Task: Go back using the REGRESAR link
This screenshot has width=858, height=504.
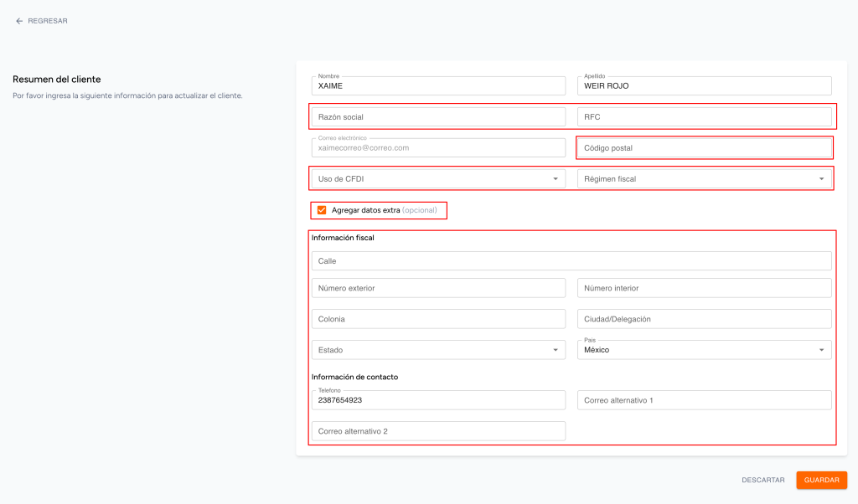Action: click(x=42, y=21)
